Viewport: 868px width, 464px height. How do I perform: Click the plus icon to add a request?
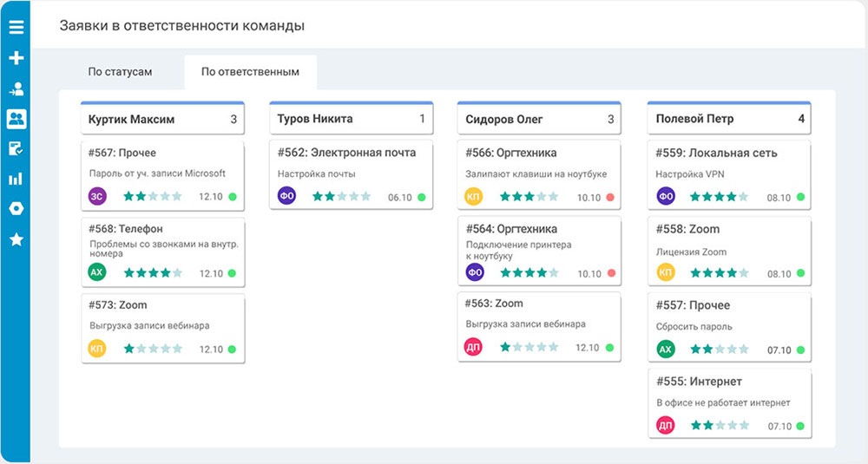tap(16, 58)
